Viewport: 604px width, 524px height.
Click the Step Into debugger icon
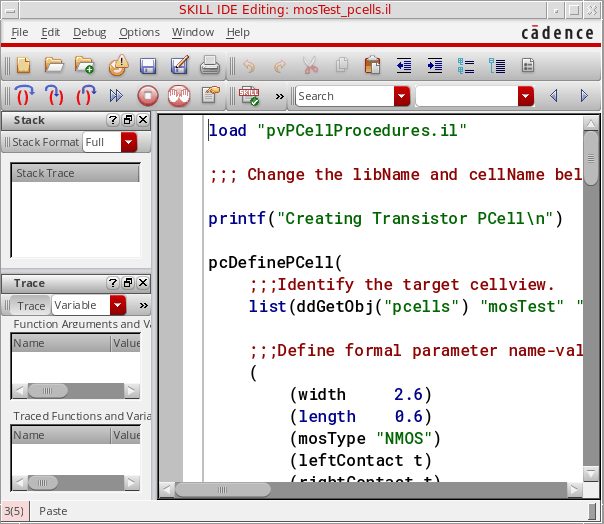[x=54, y=95]
